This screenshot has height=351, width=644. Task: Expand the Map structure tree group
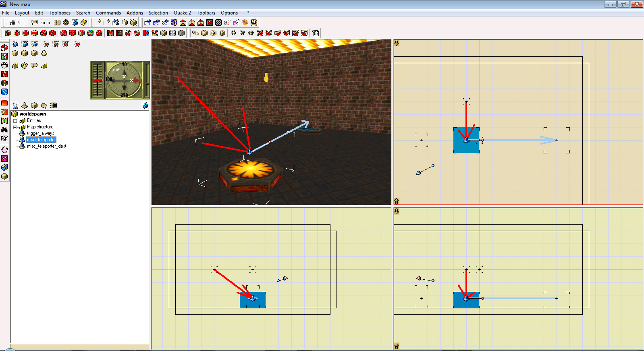[15, 127]
